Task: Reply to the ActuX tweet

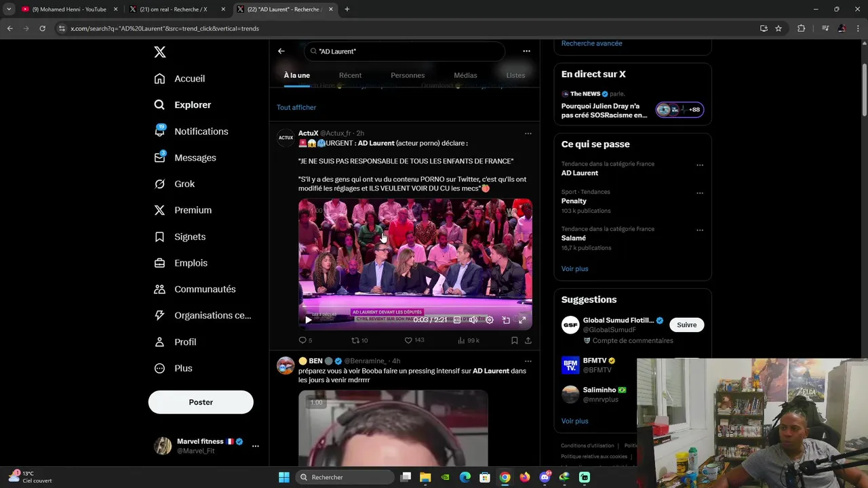Action: coord(305,340)
